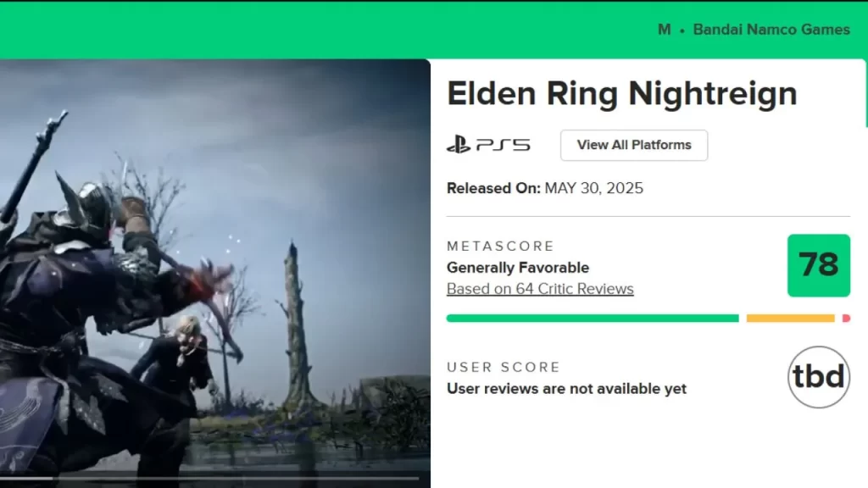Open the green Metascore 78 badge
Image resolution: width=868 pixels, height=488 pixels.
818,266
